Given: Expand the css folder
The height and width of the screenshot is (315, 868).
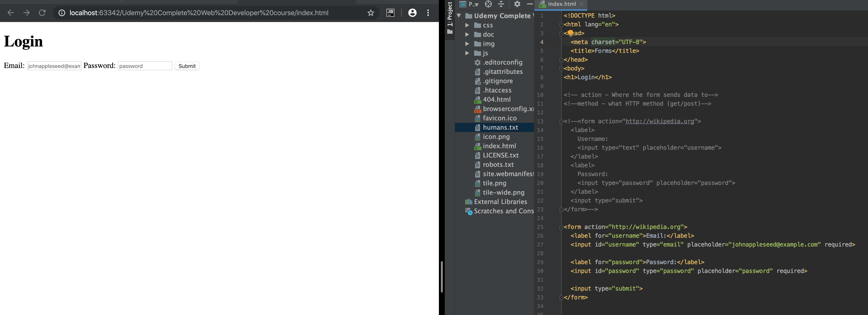Looking at the screenshot, I should (x=467, y=25).
